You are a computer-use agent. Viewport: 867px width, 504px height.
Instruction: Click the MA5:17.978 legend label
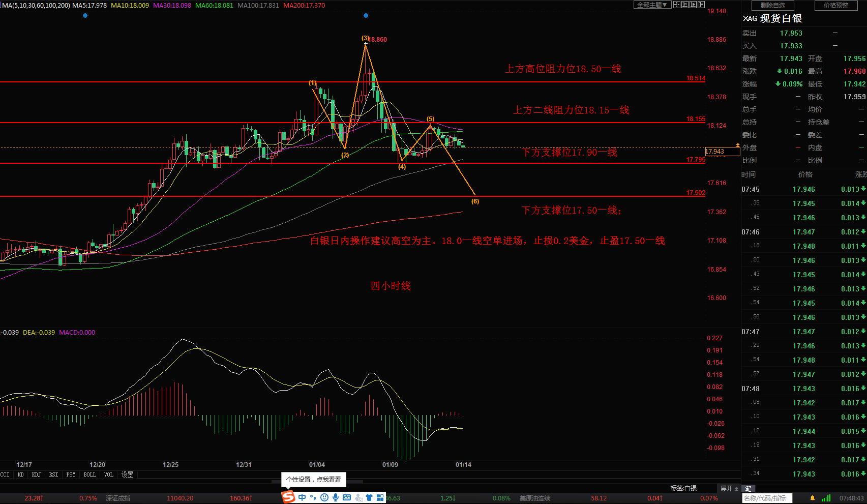(x=89, y=5)
